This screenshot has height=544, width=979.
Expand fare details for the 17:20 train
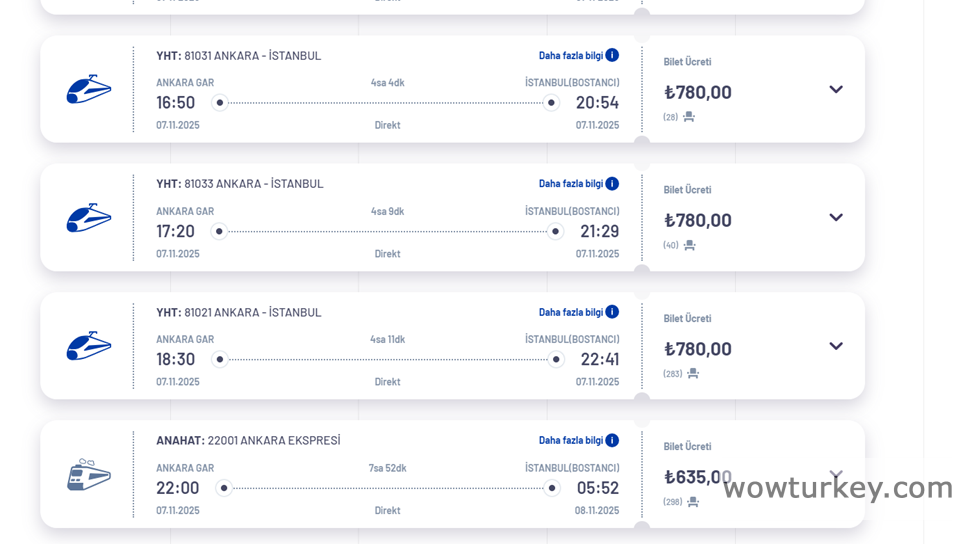(836, 218)
